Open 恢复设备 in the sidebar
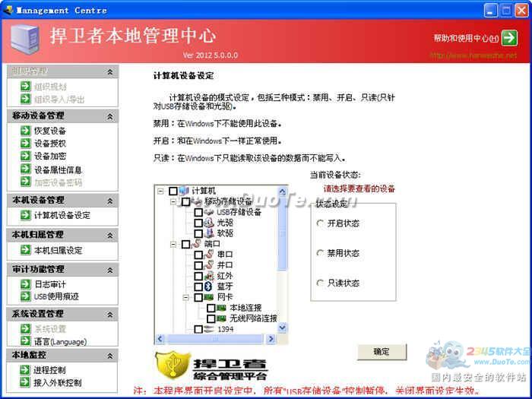 tap(50, 131)
